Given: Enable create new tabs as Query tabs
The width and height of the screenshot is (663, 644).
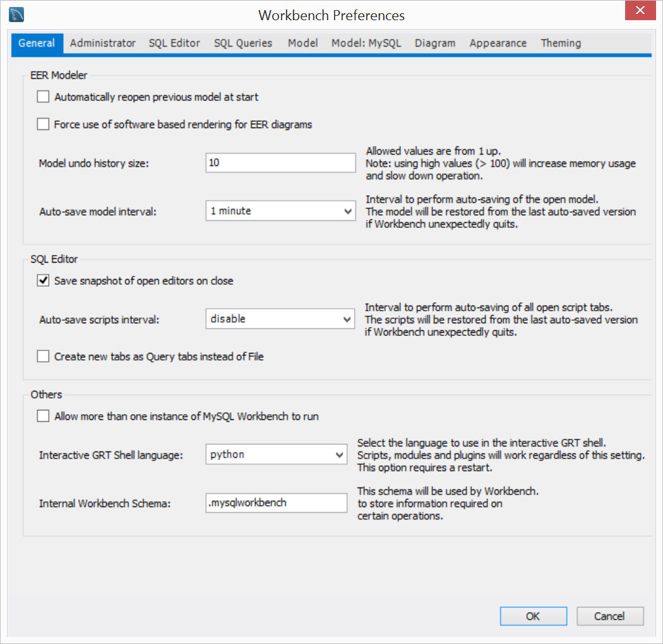Looking at the screenshot, I should 43,357.
